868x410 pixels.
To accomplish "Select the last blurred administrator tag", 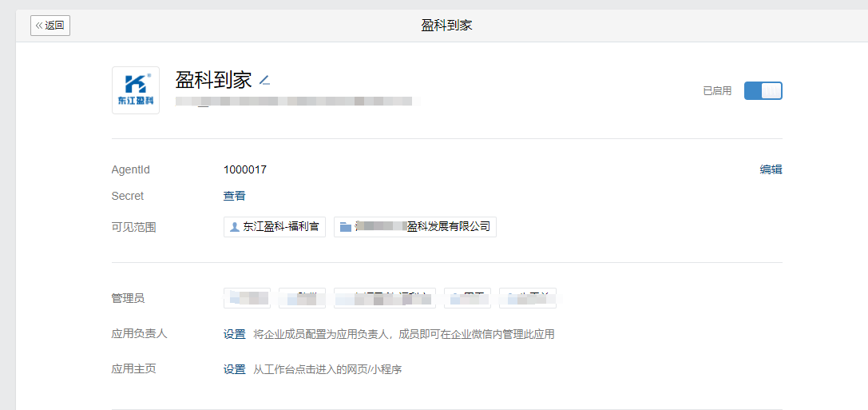I will pos(528,298).
